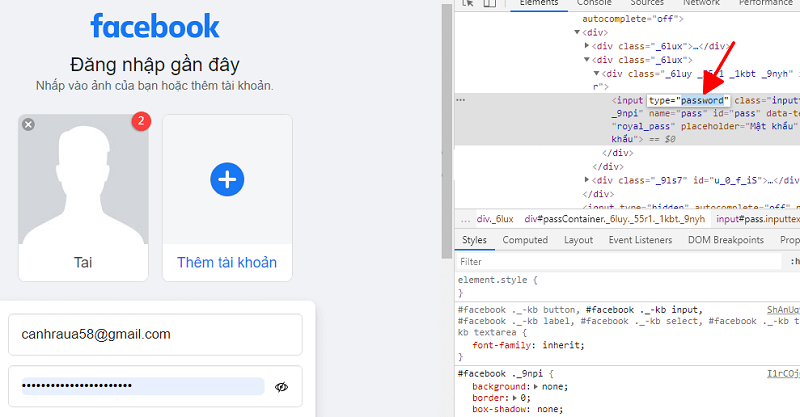This screenshot has width=800, height=417.
Task: Open the DOM Breakpoints pane tab
Action: click(x=726, y=240)
